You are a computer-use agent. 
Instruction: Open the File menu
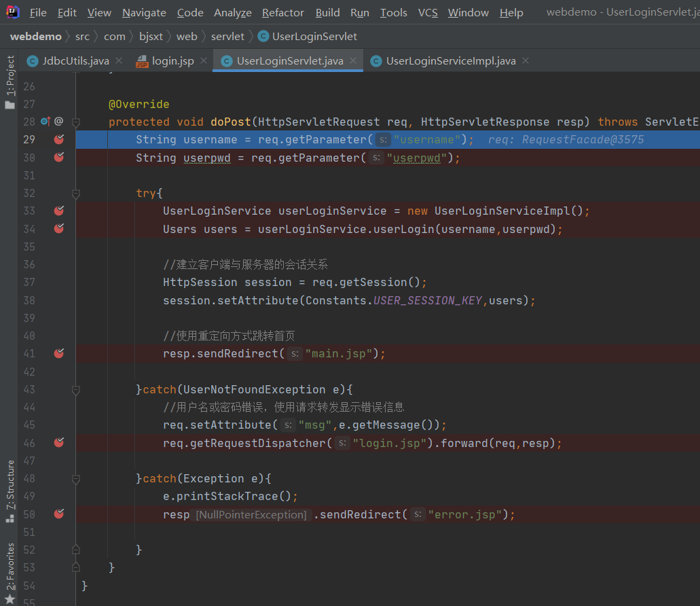(x=38, y=12)
